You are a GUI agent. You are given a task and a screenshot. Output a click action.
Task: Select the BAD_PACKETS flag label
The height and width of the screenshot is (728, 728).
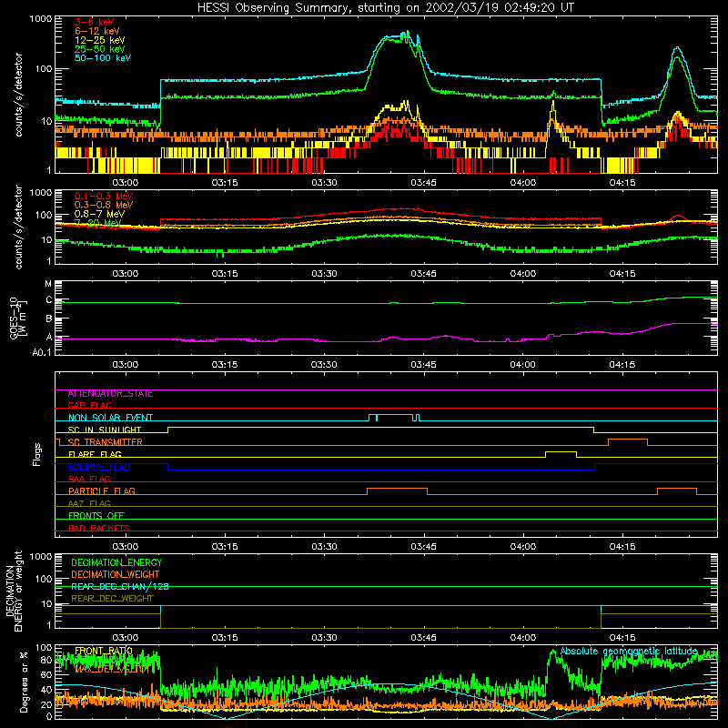pos(99,528)
